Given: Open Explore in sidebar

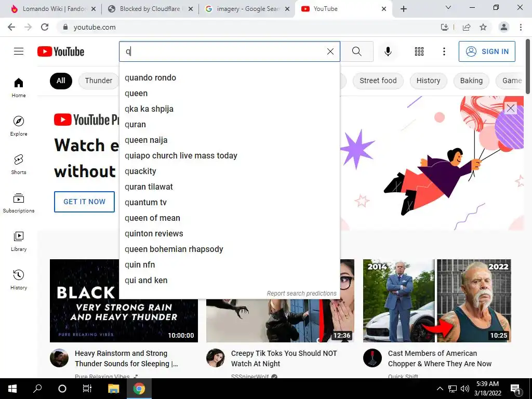Looking at the screenshot, I should [x=19, y=126].
